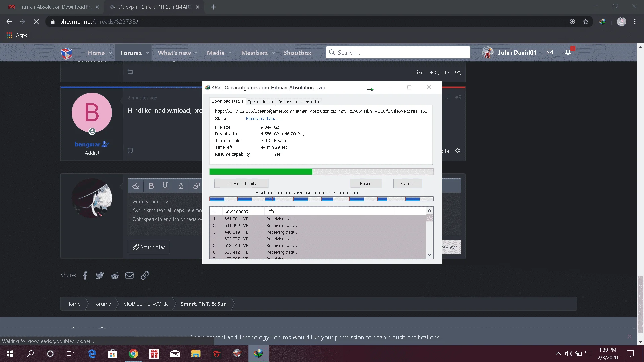Open John David01 account menu

(x=509, y=53)
